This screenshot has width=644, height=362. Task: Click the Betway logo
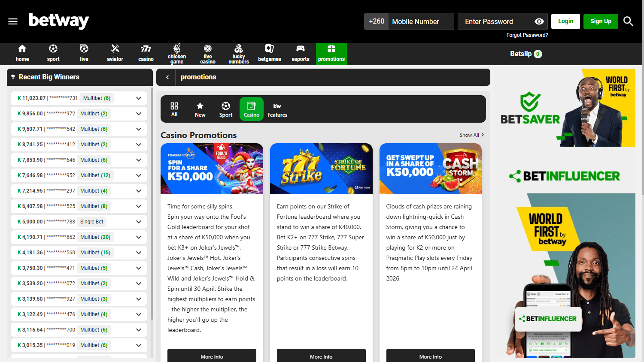click(x=59, y=21)
